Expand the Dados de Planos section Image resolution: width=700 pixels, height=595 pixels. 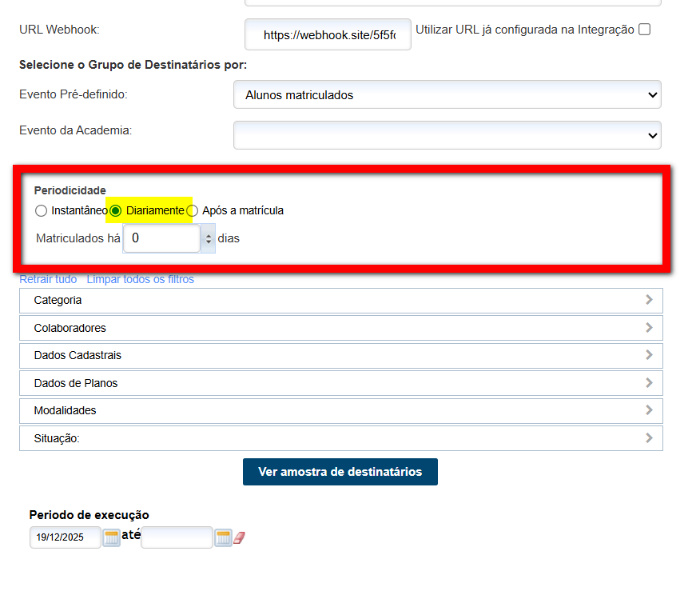tap(340, 383)
